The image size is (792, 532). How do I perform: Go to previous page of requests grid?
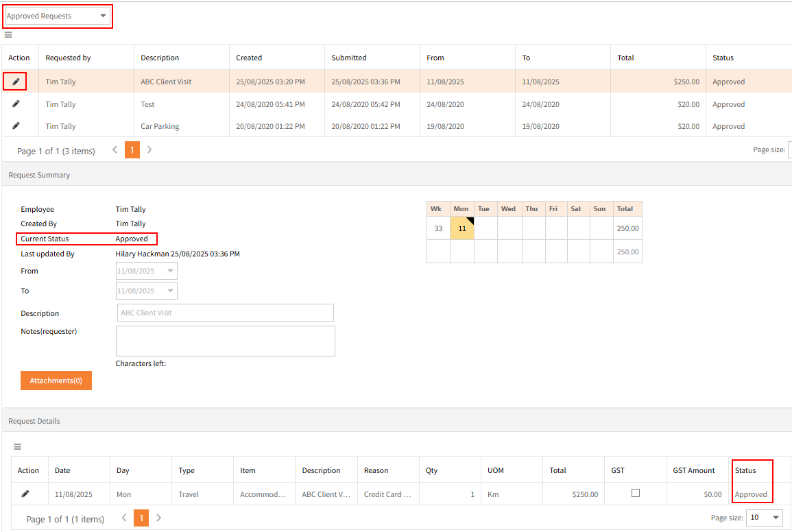[x=115, y=149]
